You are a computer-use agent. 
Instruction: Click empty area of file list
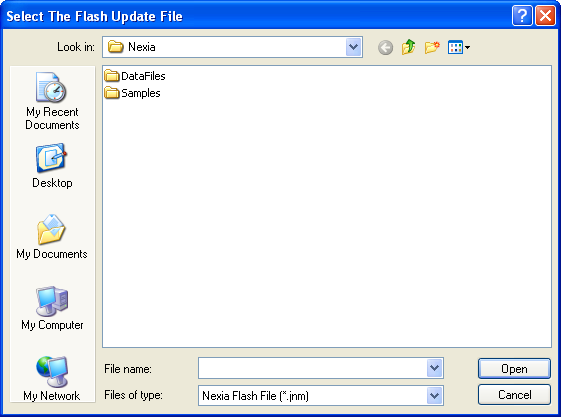click(327, 222)
